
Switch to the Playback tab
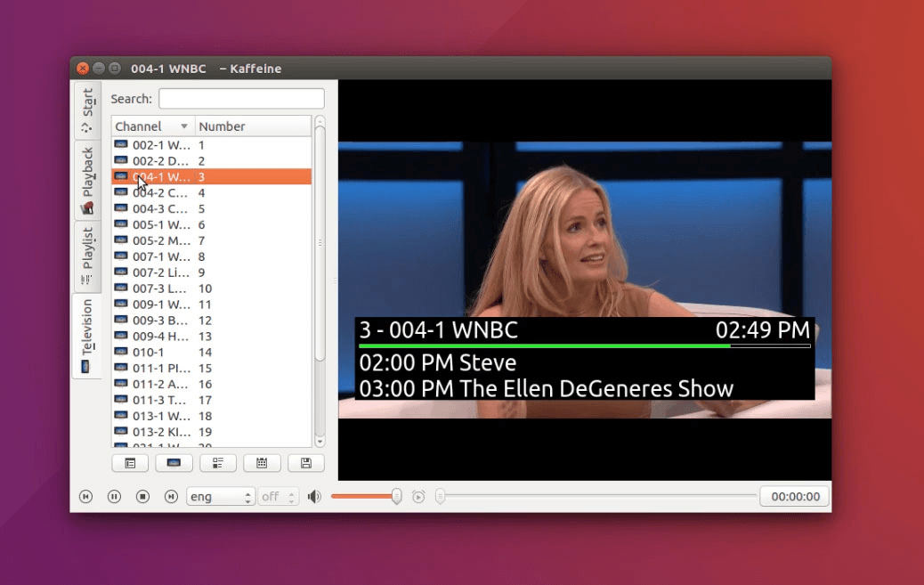click(86, 174)
